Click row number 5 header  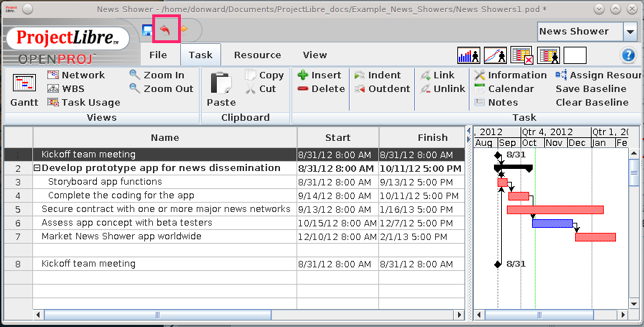(18, 209)
